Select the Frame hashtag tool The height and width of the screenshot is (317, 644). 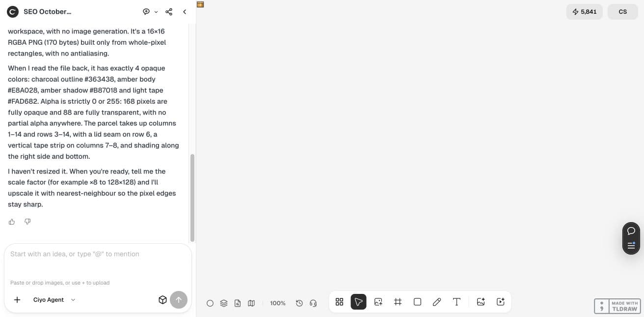tap(398, 302)
